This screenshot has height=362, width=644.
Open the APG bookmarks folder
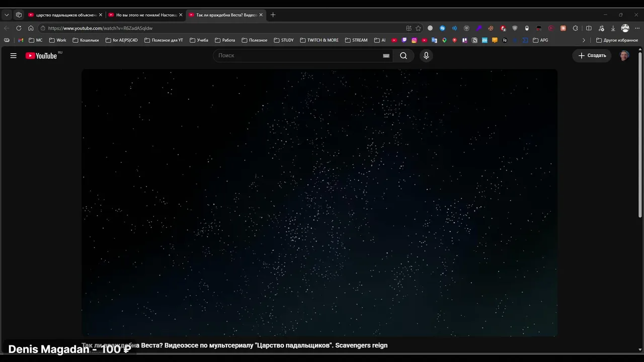pos(540,40)
